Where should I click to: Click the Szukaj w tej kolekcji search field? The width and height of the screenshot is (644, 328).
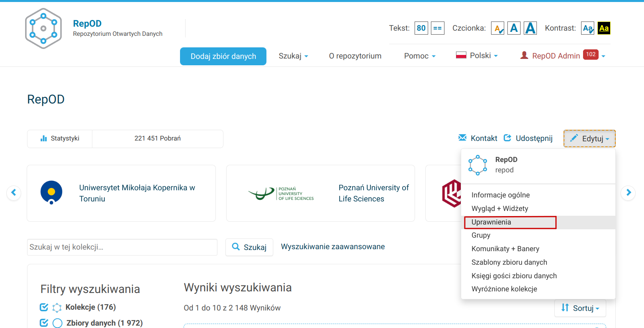pyautogui.click(x=122, y=247)
